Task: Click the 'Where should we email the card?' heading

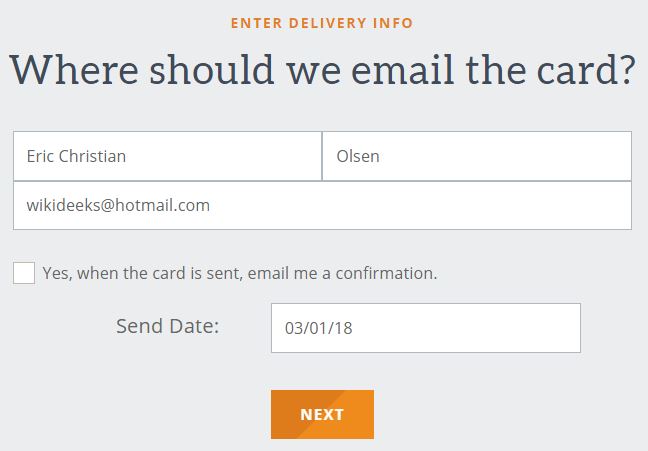Action: coord(322,70)
